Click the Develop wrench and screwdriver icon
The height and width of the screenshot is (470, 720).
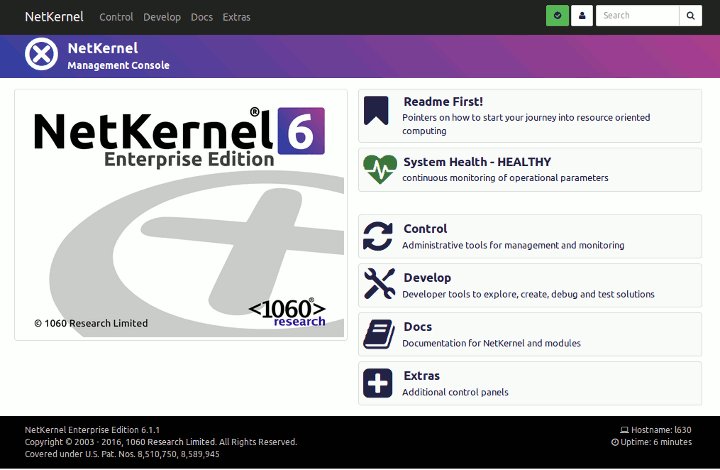[379, 284]
